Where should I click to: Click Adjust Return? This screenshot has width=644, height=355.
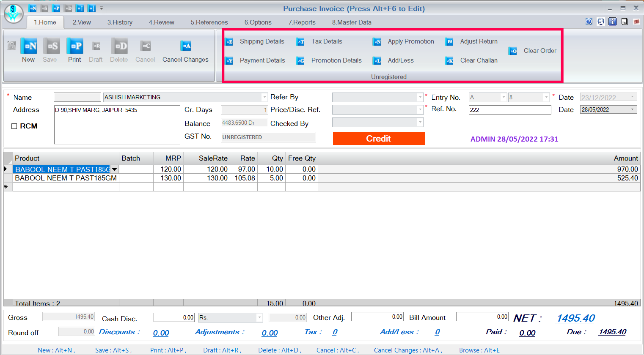pos(471,41)
